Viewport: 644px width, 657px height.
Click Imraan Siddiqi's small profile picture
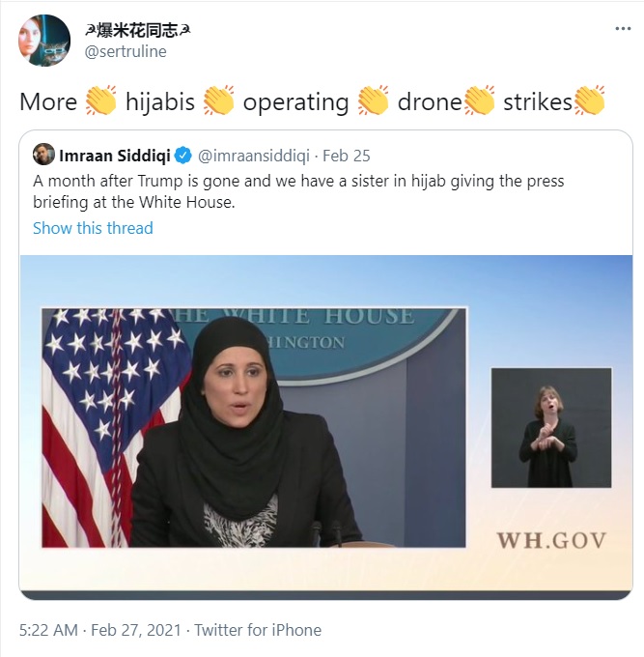tap(43, 155)
